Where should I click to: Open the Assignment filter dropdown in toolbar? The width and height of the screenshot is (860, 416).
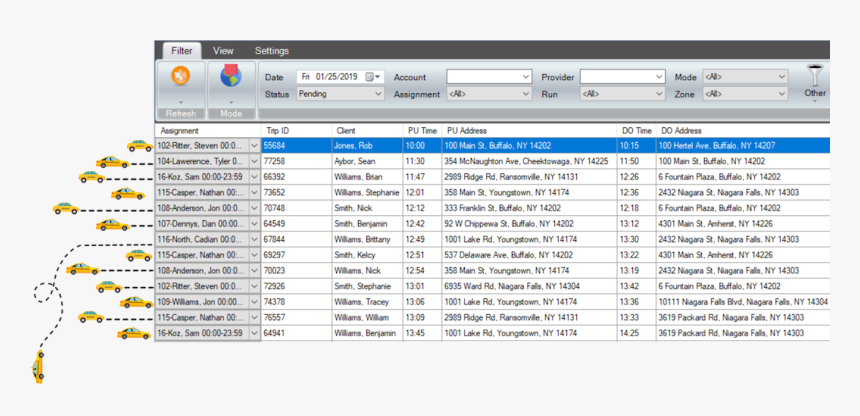[526, 94]
